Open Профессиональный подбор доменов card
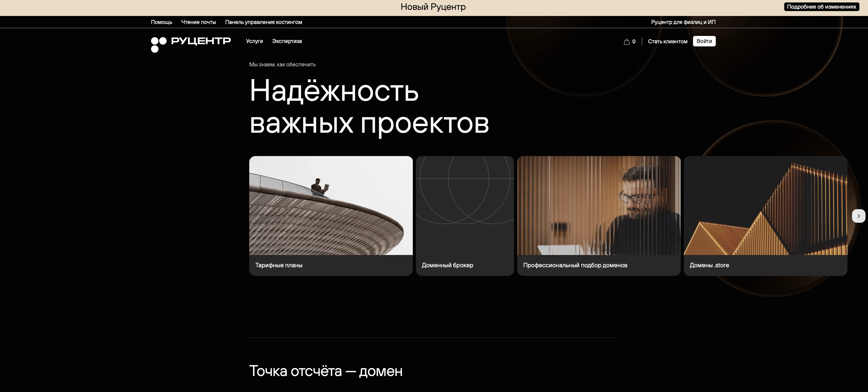Screen dimensions: 868x392 tap(599, 216)
